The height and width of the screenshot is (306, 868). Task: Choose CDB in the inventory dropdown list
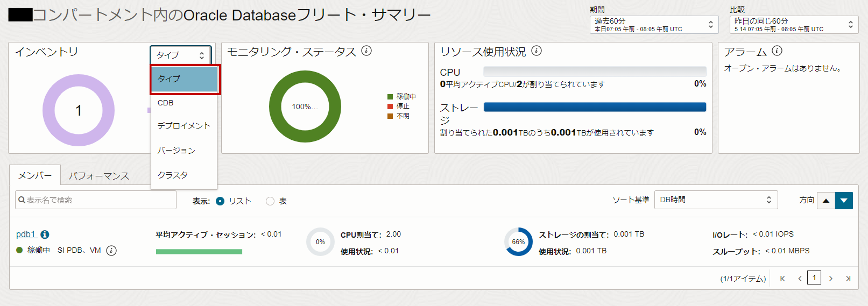(x=184, y=103)
